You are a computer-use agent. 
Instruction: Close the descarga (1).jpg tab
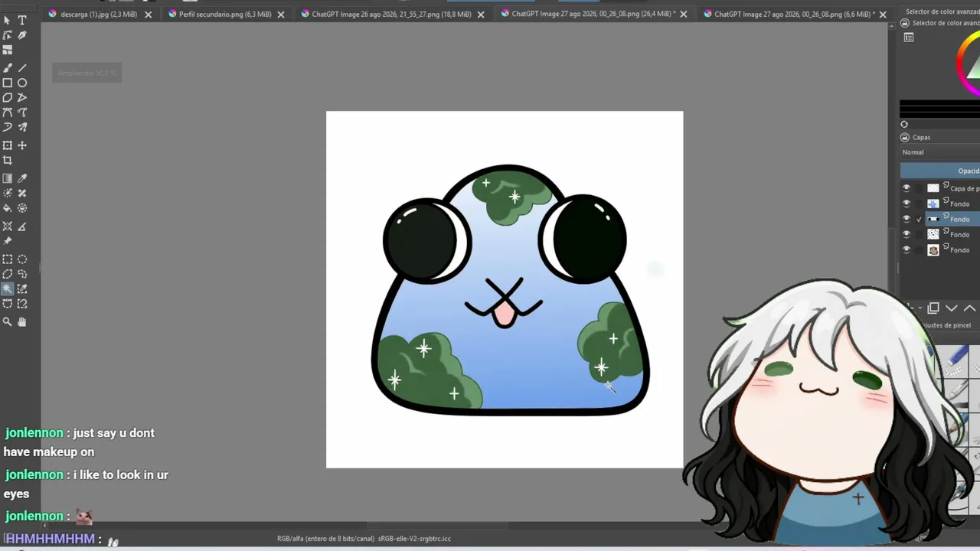[x=148, y=14]
